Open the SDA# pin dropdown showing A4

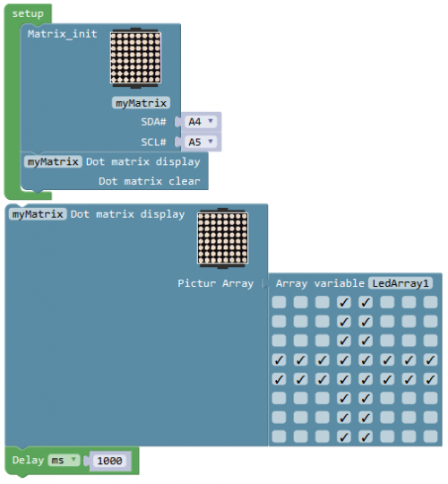point(202,122)
